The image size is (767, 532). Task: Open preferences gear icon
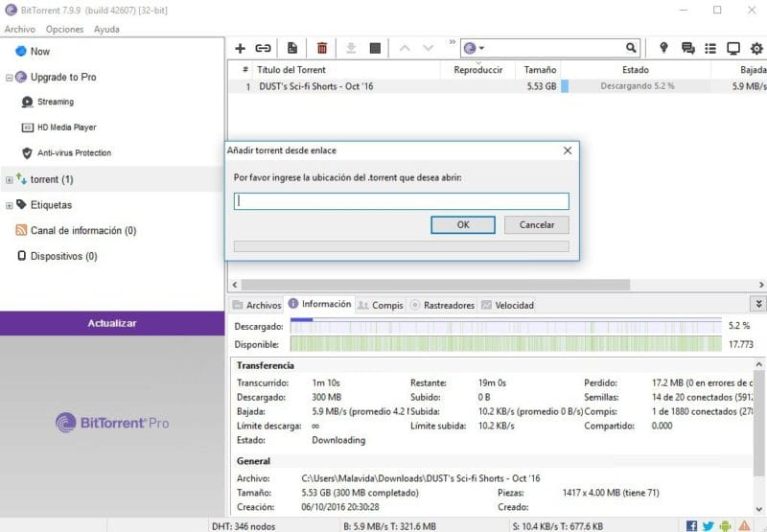[x=756, y=48]
